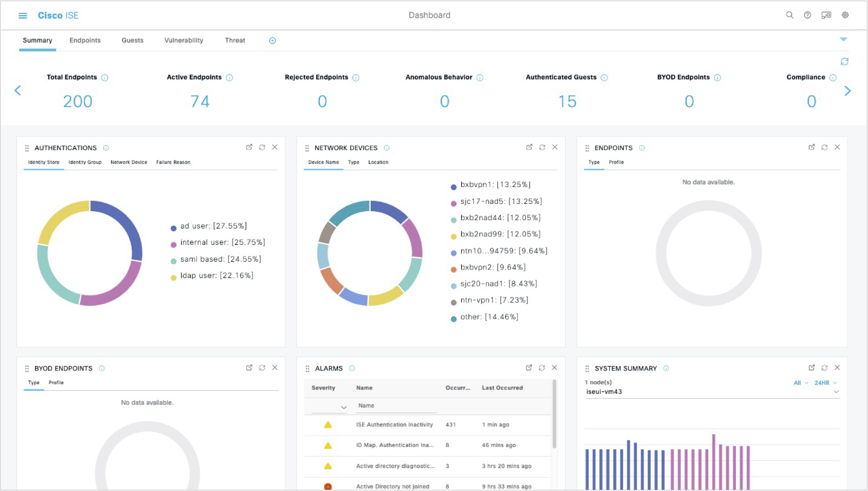Screen dimensions: 868x491
Task: Open the severity filter dropdown in Alarms
Action: (x=343, y=407)
